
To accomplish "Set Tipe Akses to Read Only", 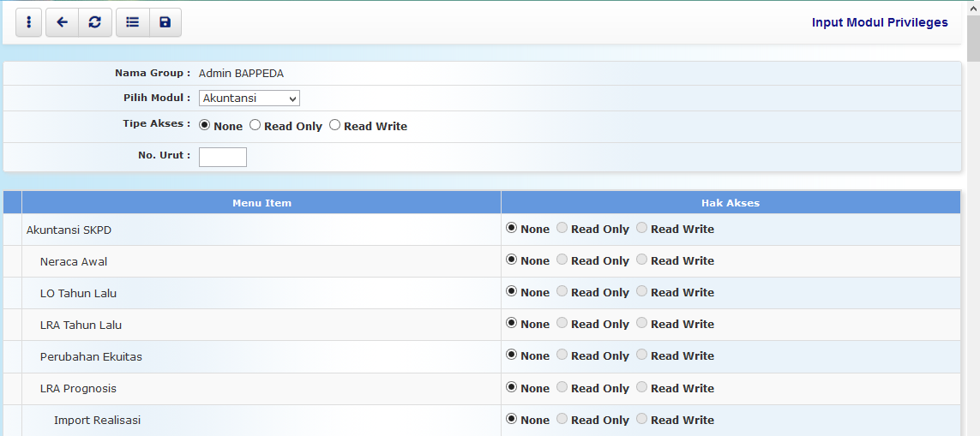I will 256,125.
